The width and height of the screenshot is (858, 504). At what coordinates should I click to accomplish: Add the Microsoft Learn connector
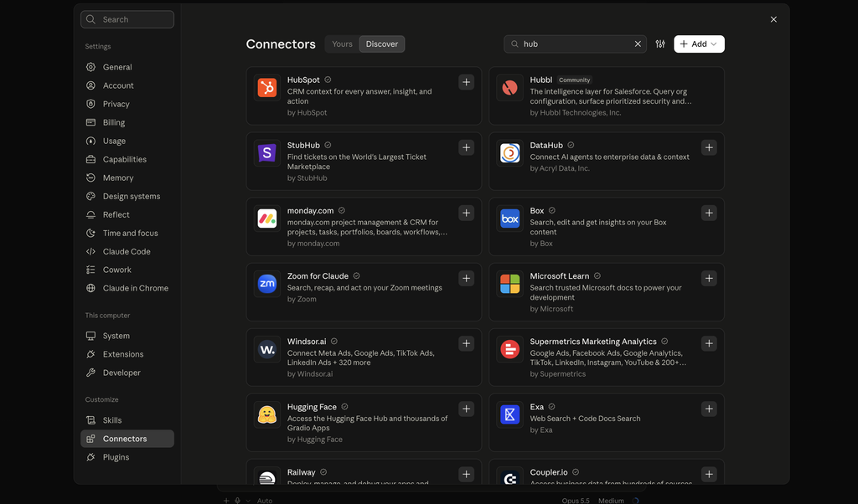(x=709, y=278)
